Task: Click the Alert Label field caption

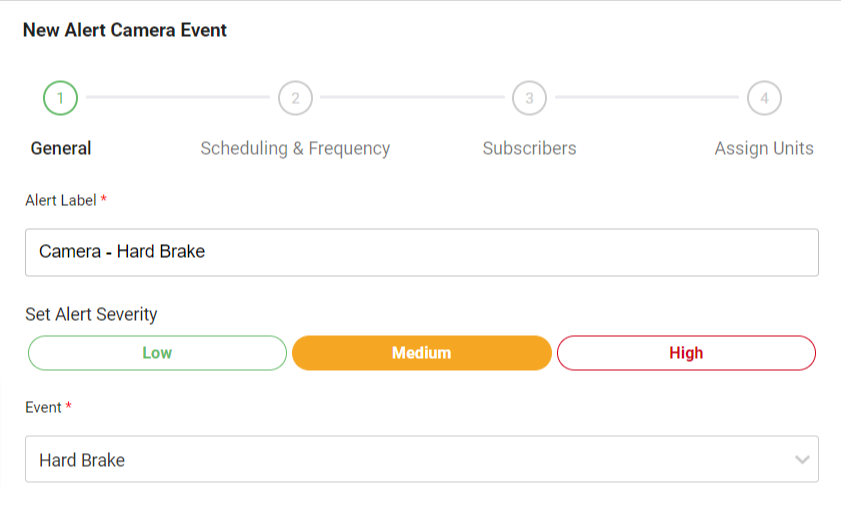Action: (x=61, y=200)
